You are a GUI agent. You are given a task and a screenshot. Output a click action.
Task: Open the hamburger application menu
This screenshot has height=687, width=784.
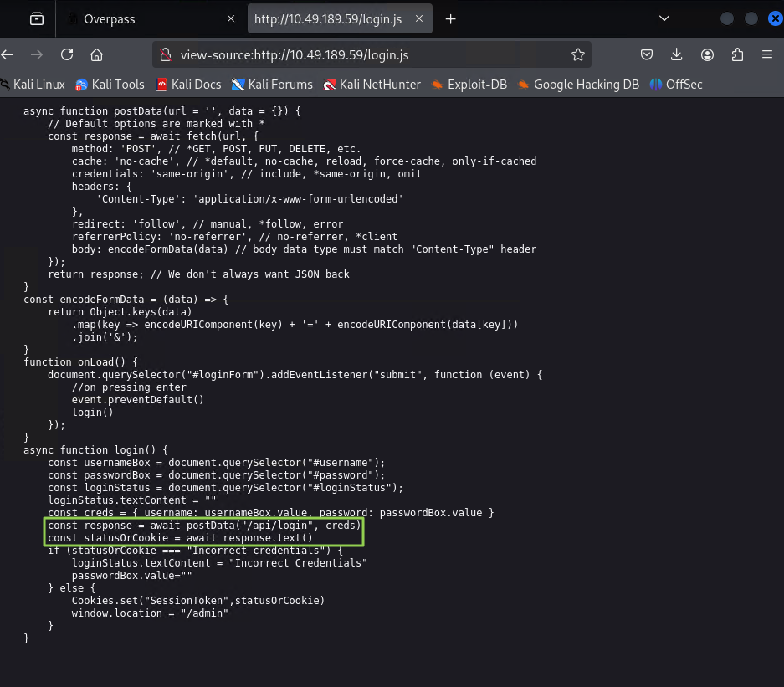click(767, 54)
